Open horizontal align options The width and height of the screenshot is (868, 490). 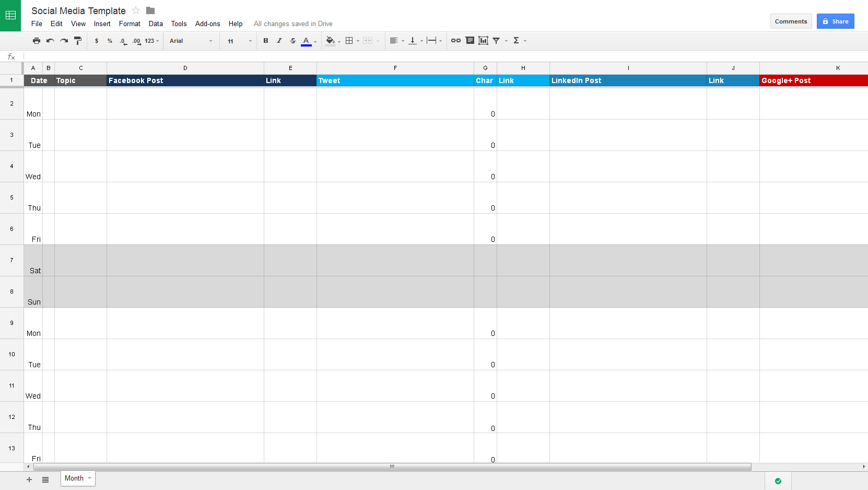point(396,41)
